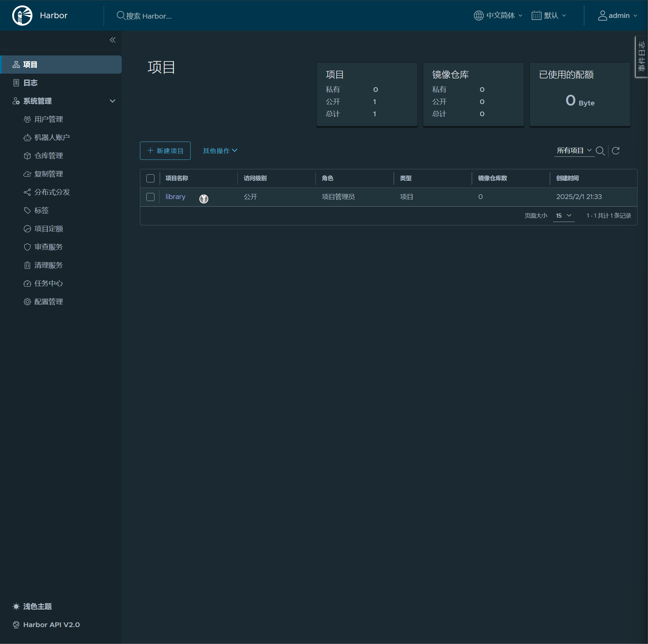Toggle the select-all projects checkbox
This screenshot has width=648, height=644.
[x=150, y=178]
